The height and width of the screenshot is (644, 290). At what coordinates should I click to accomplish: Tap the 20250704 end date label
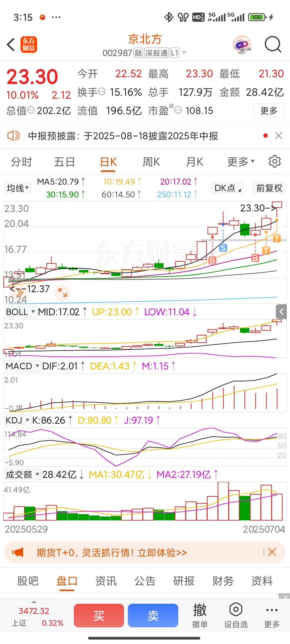(x=264, y=529)
